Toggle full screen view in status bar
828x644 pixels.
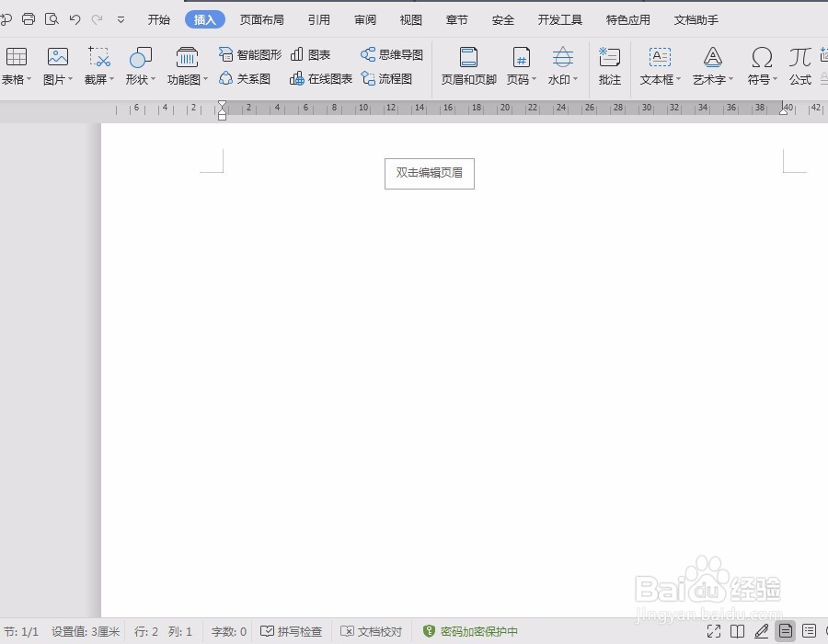point(714,631)
